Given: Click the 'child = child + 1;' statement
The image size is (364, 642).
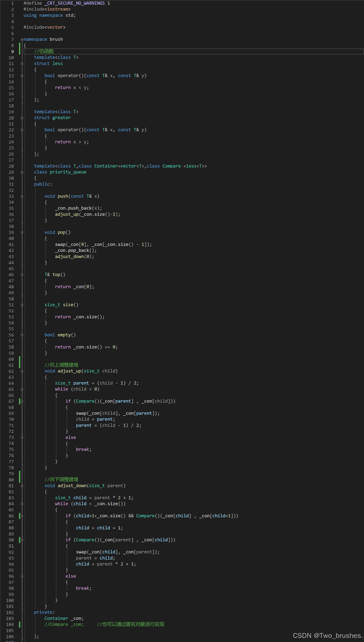Looking at the screenshot, I should pyautogui.click(x=99, y=528).
